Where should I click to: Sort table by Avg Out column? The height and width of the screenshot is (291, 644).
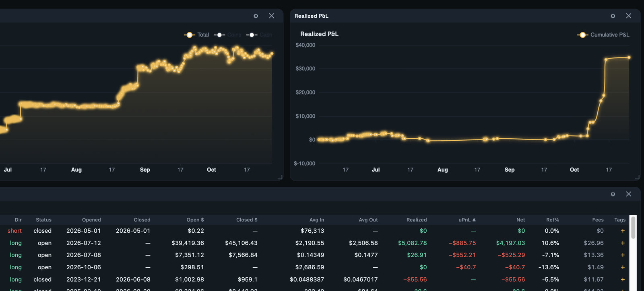coord(368,220)
